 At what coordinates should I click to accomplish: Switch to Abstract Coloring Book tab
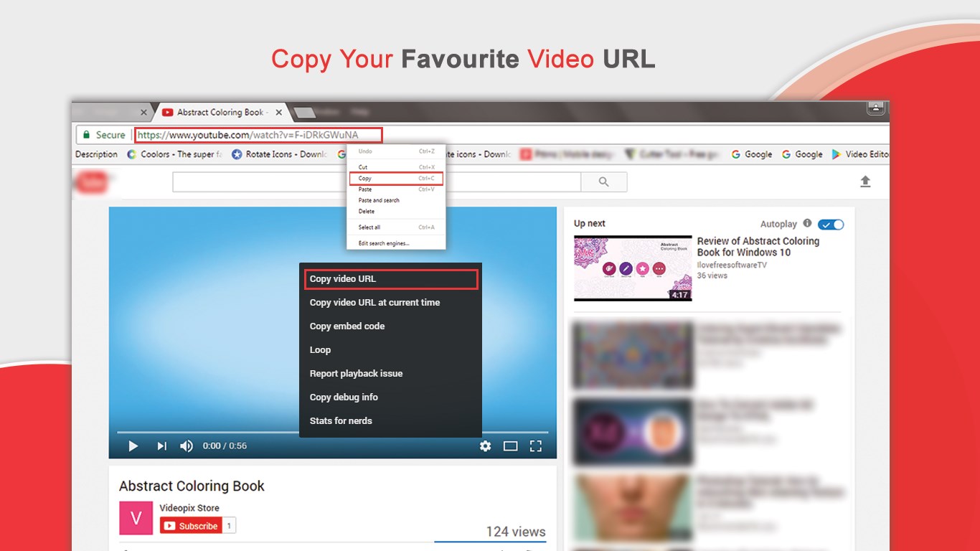point(222,113)
